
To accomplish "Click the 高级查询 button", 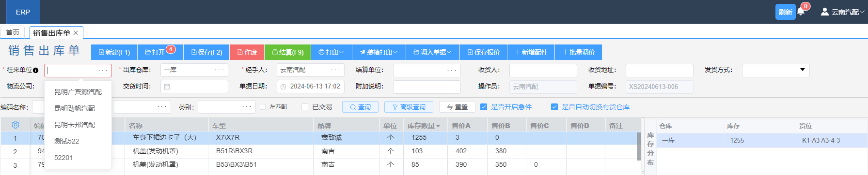I will click(x=409, y=107).
